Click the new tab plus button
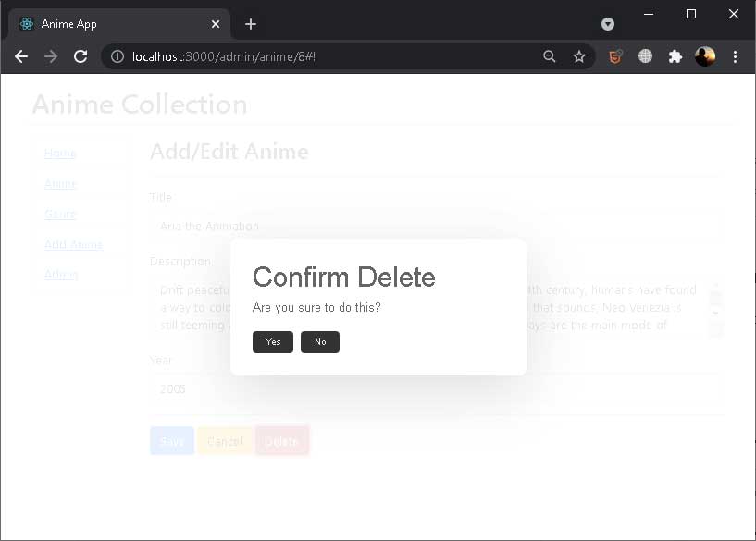This screenshot has height=541, width=756. [250, 24]
